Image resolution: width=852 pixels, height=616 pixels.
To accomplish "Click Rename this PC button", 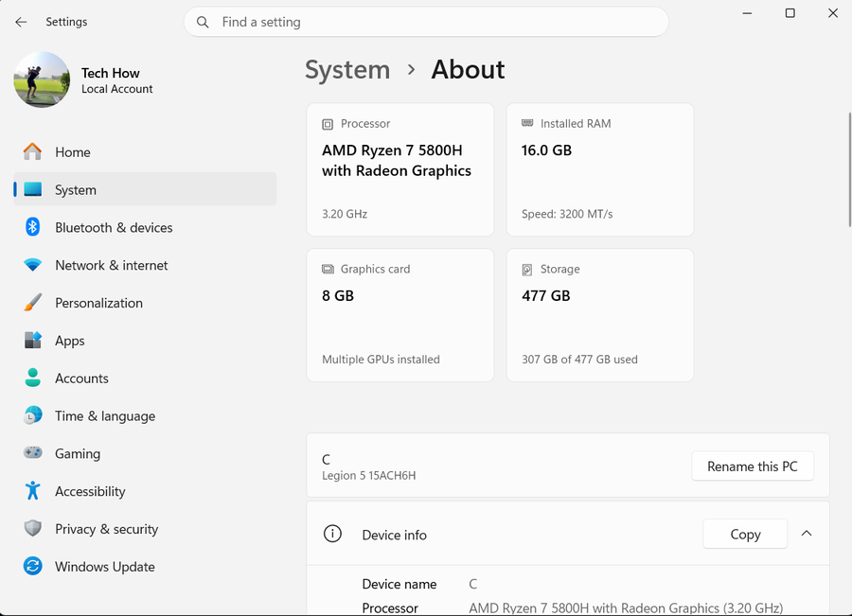I will tap(752, 466).
